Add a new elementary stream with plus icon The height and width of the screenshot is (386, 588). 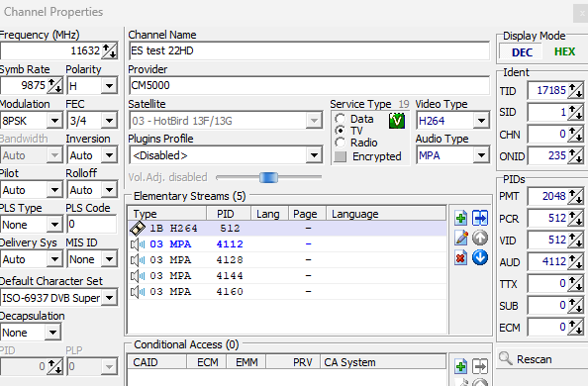point(461,219)
